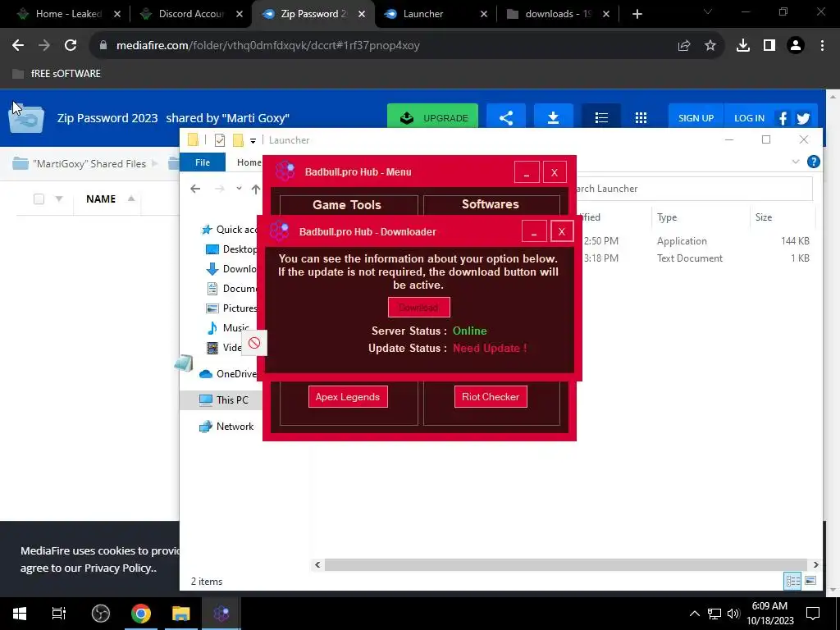Click the MediaFire download arrow button
Image resolution: width=840 pixels, height=630 pixels.
pyautogui.click(x=554, y=118)
